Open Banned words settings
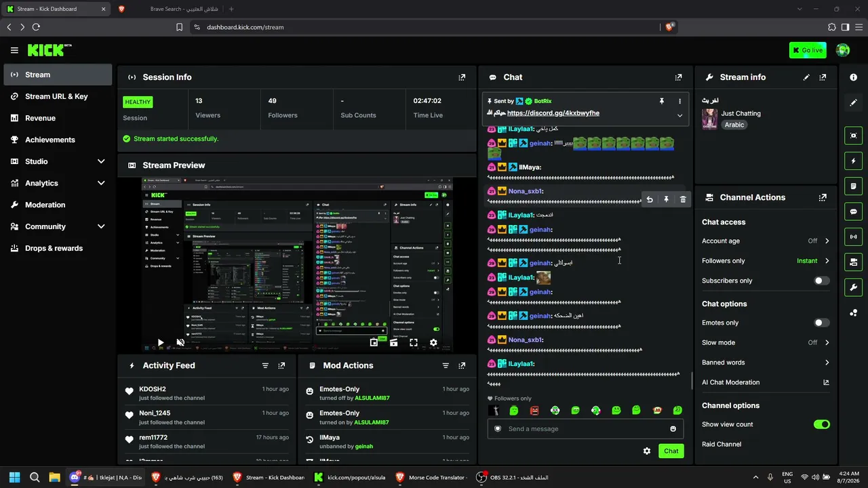The image size is (868, 488). pos(766,363)
